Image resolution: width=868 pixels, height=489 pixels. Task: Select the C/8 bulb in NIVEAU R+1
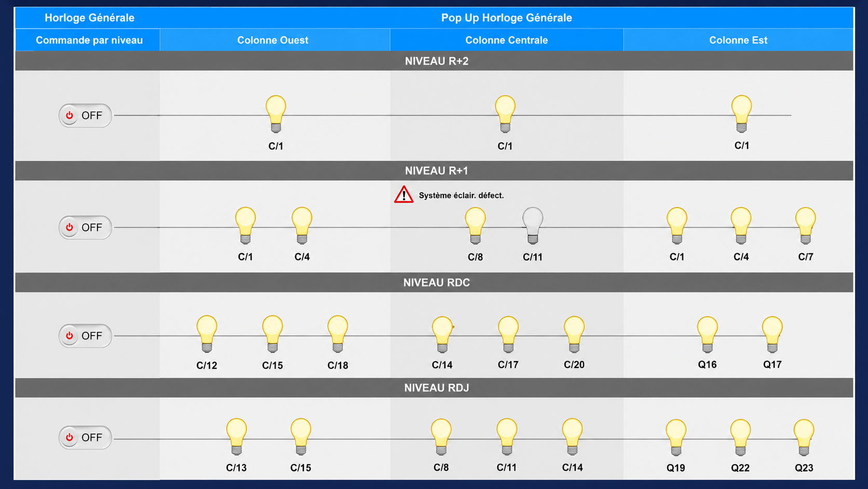(x=475, y=226)
